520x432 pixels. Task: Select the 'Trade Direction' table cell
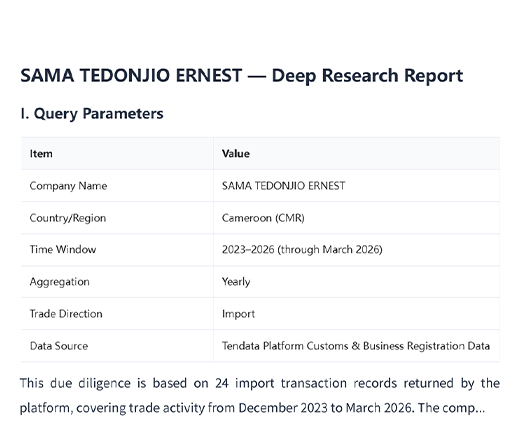tap(117, 314)
